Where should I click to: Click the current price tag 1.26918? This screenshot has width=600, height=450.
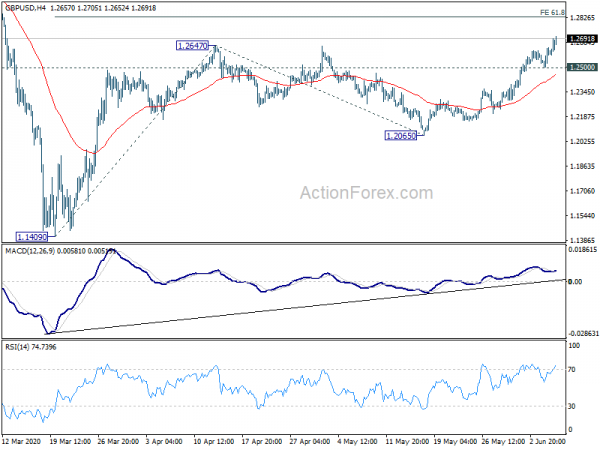click(582, 39)
